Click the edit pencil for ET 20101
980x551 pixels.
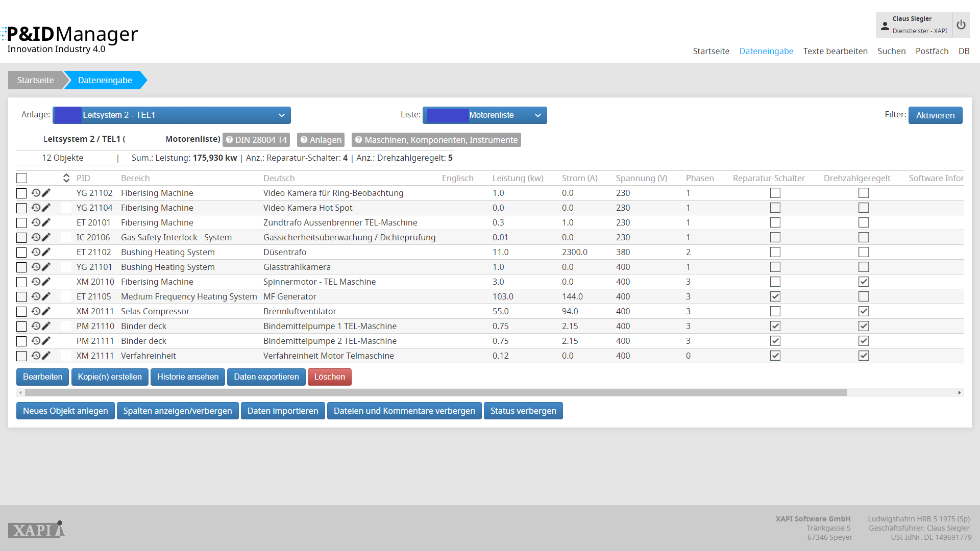(x=46, y=222)
